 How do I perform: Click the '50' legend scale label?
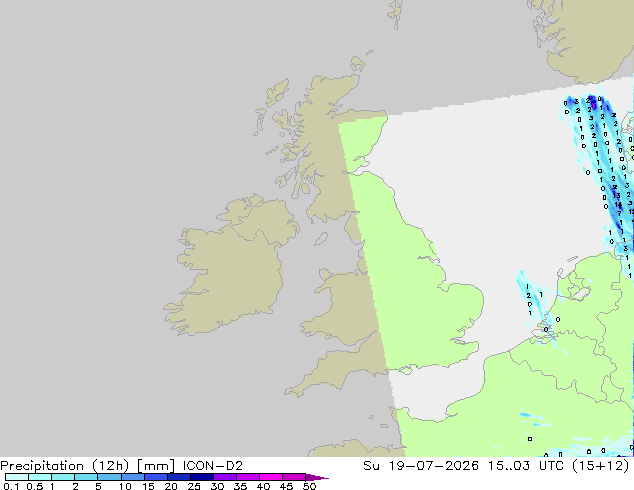[x=310, y=486]
